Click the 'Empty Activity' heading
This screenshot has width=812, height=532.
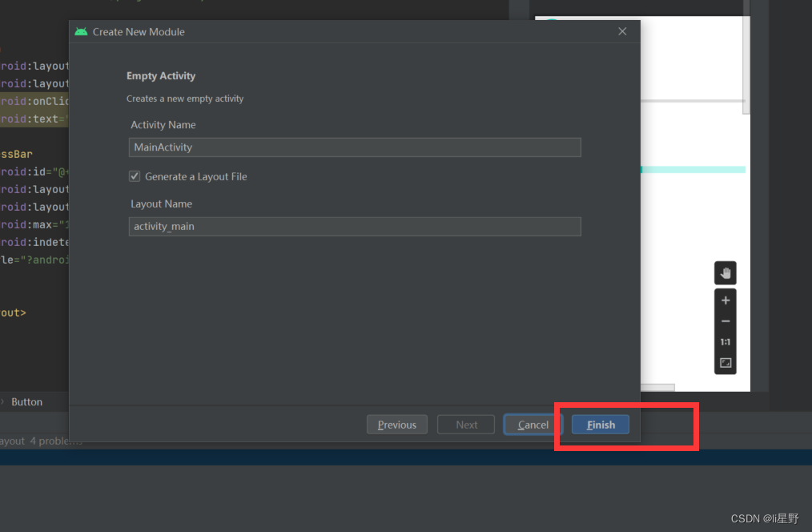(161, 75)
